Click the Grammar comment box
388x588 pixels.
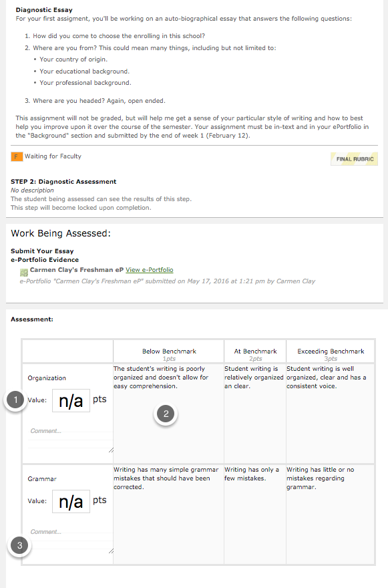pyautogui.click(x=71, y=539)
